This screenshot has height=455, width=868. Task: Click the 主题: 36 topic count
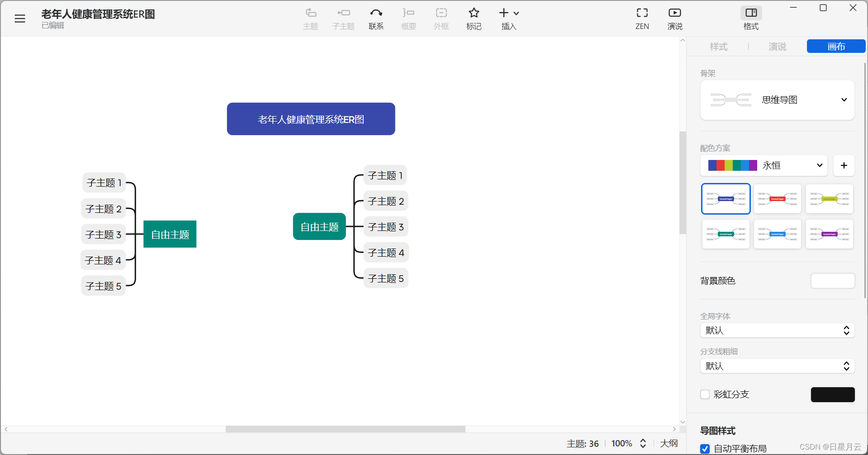point(583,444)
